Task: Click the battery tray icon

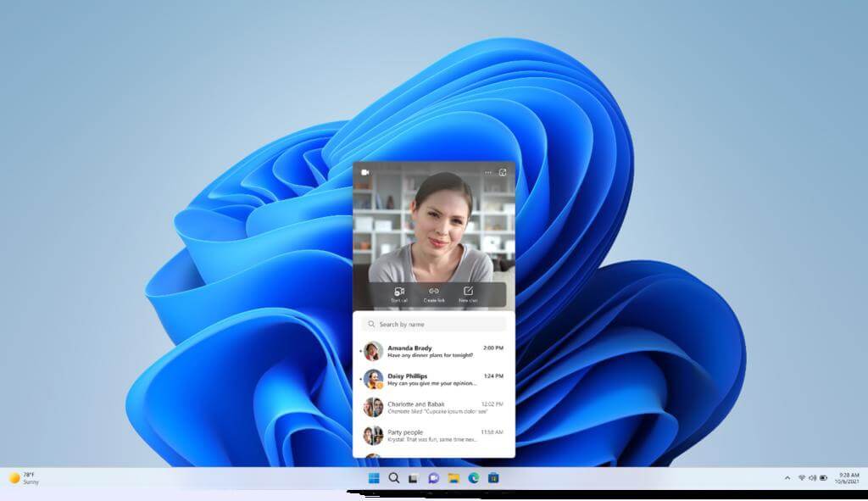Action: [823, 478]
